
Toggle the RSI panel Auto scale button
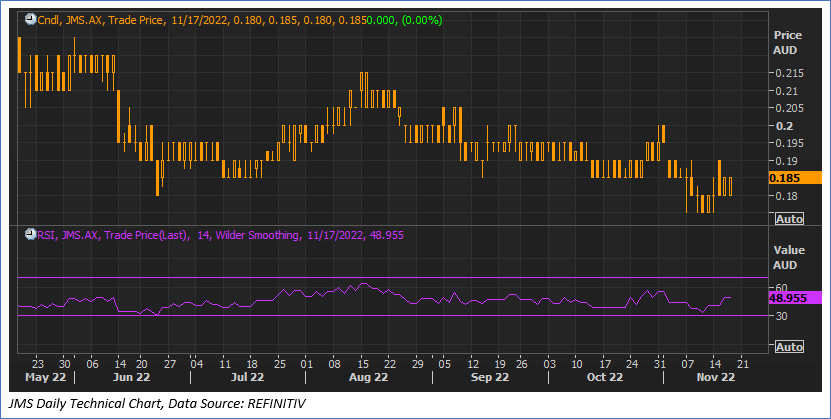point(790,347)
